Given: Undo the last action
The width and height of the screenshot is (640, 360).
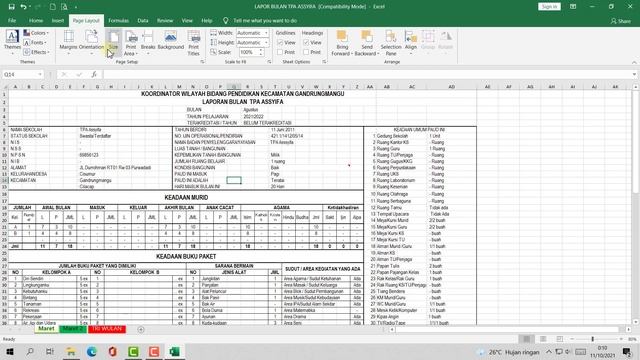Looking at the screenshot, I should (x=23, y=7).
